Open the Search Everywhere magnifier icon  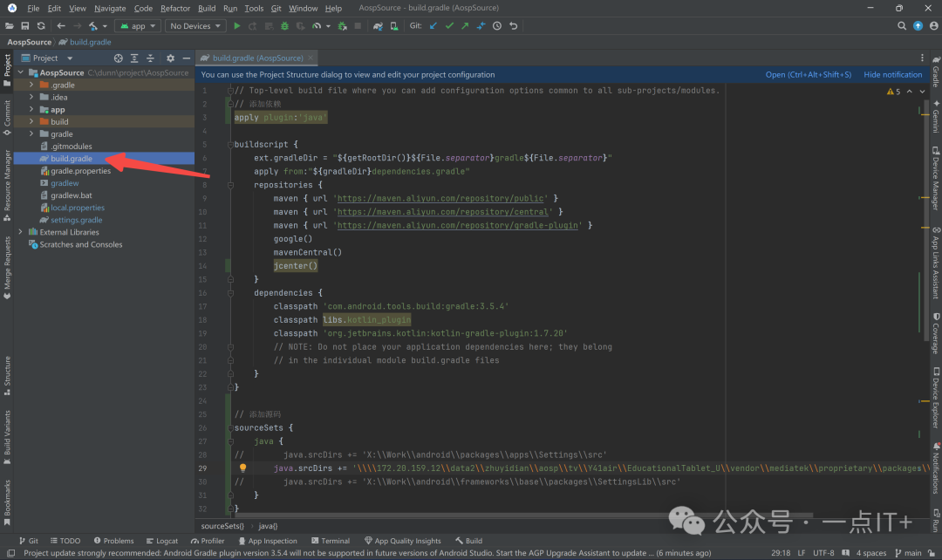click(x=902, y=26)
